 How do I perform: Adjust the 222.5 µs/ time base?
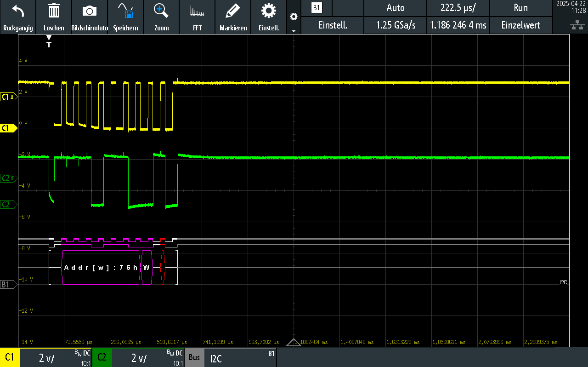click(x=458, y=8)
